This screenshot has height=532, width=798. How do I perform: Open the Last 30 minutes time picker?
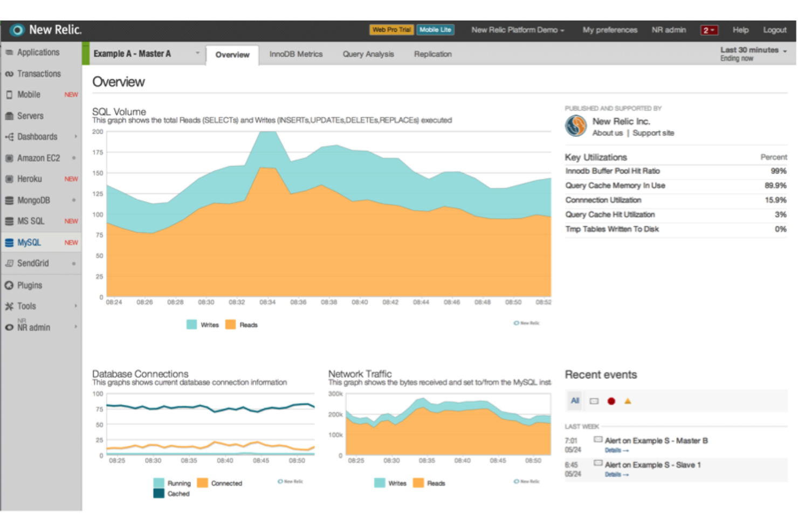[x=753, y=53]
